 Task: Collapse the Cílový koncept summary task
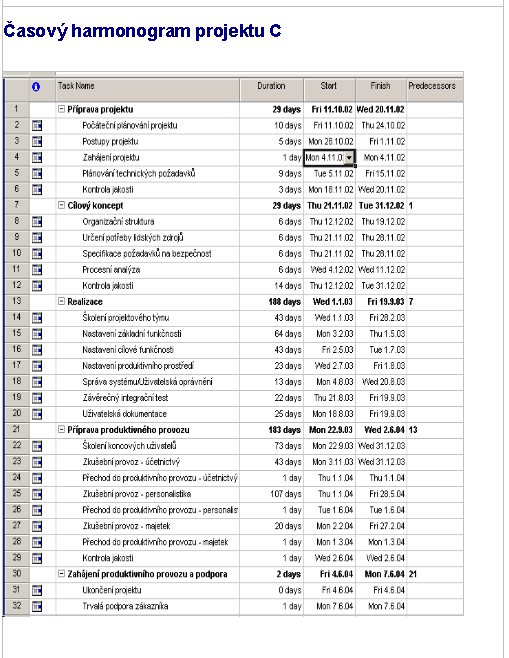tap(61, 205)
